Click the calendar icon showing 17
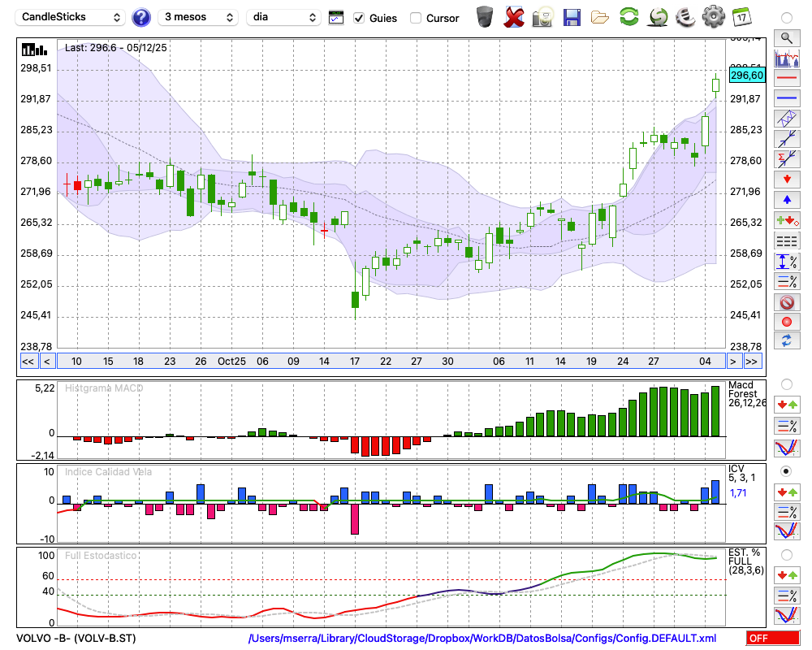This screenshot has height=650, width=812. click(741, 16)
